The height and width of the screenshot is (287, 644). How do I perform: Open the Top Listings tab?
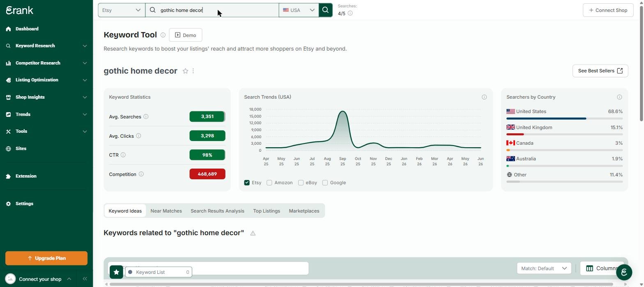click(x=267, y=211)
